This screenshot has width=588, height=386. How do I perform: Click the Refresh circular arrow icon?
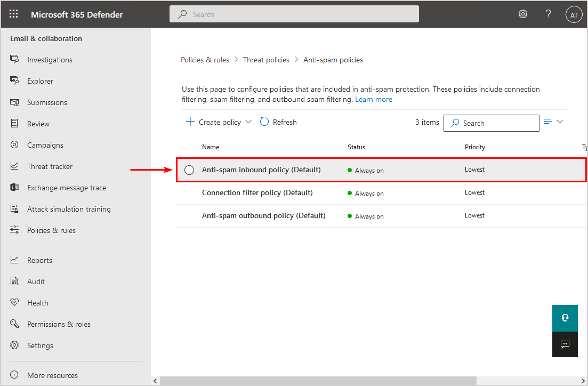tap(264, 122)
